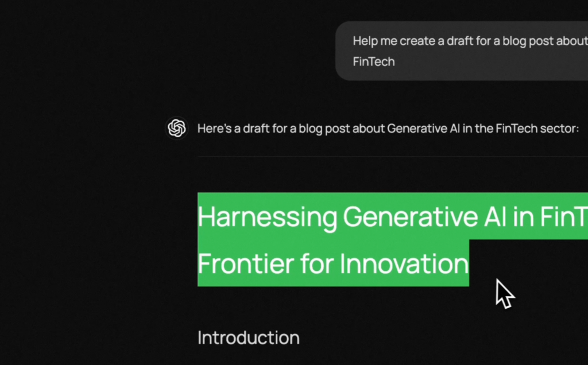Click "FinTech sector:" in the response intro
This screenshot has height=365, width=588.
tap(537, 129)
